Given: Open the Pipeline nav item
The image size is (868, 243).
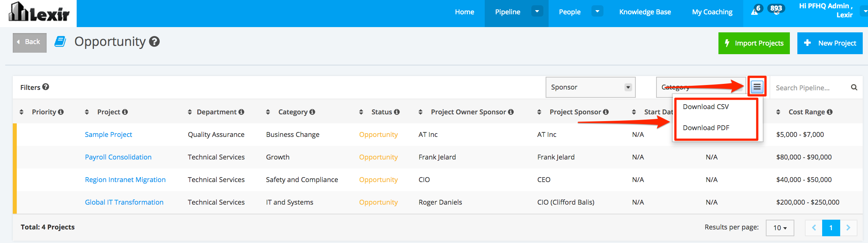Looking at the screenshot, I should coord(508,12).
